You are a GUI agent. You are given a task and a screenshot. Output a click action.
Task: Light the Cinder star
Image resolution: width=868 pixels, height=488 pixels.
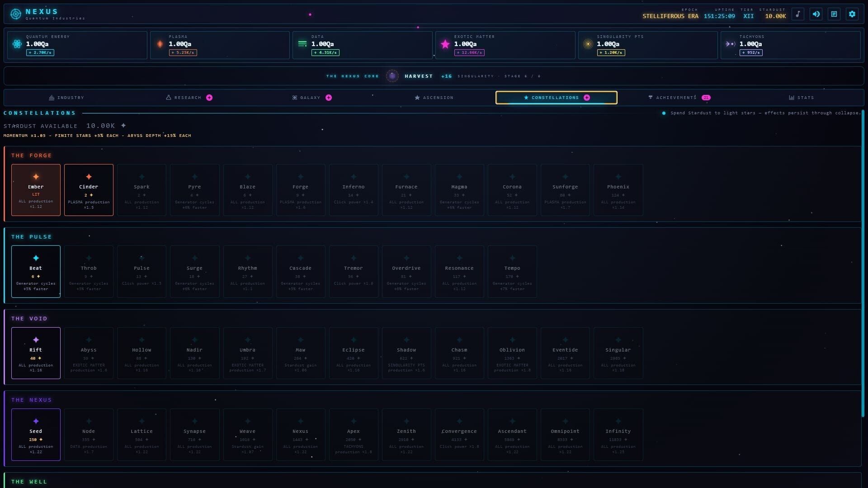pos(89,190)
